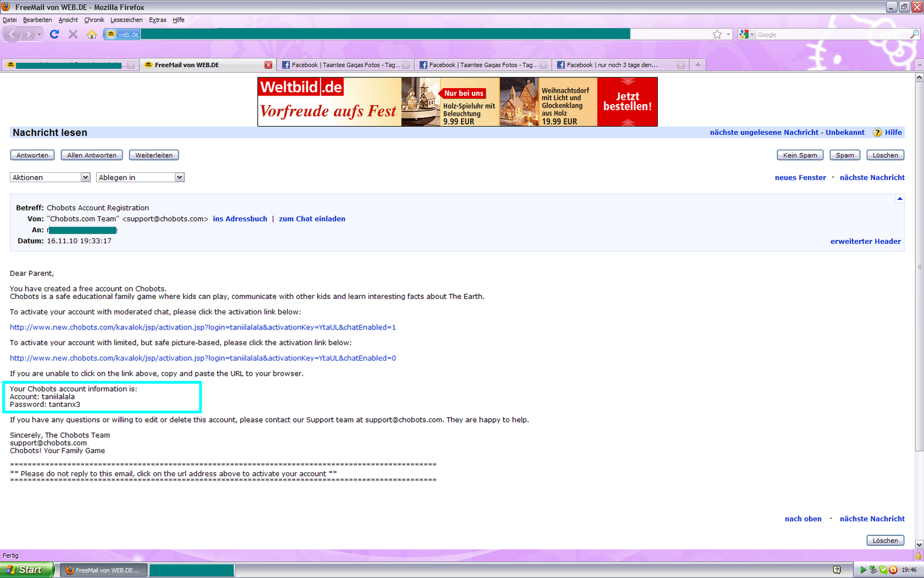The image size is (924, 578).
Task: Open a new tab with plus icon
Action: (x=698, y=65)
